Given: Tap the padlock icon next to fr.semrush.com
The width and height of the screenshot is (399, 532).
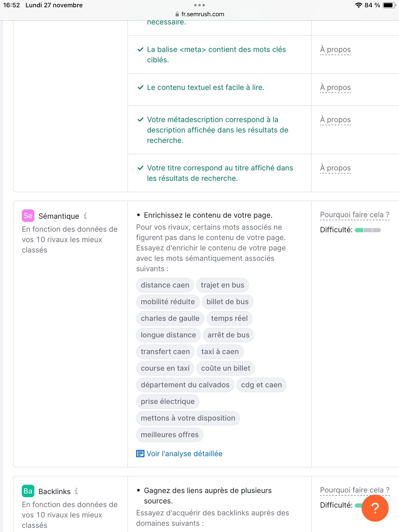Looking at the screenshot, I should point(177,14).
